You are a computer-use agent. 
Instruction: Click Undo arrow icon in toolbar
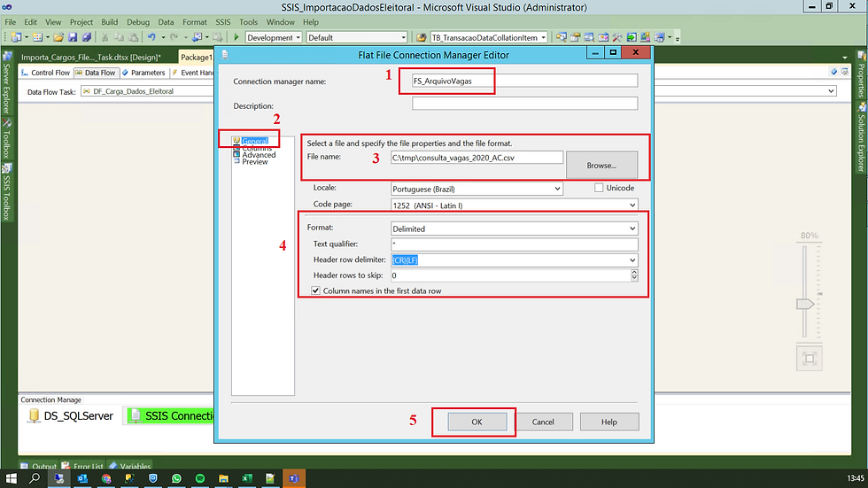tap(151, 37)
